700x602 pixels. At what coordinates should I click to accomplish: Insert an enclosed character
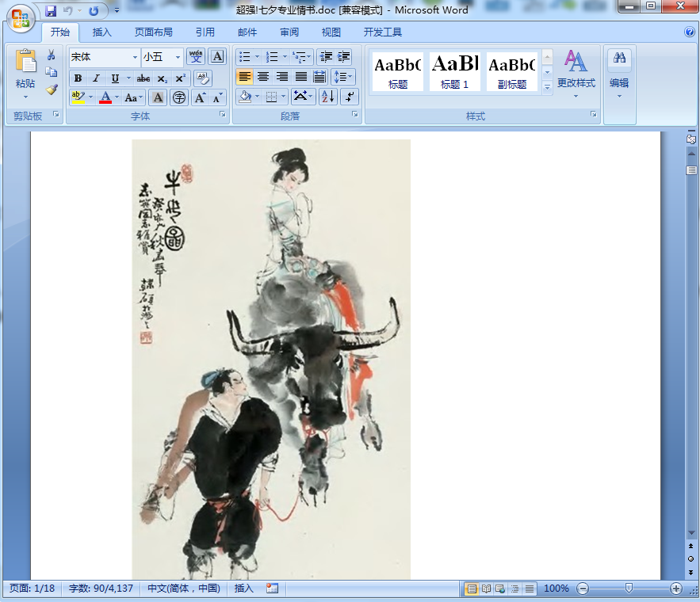coord(179,97)
